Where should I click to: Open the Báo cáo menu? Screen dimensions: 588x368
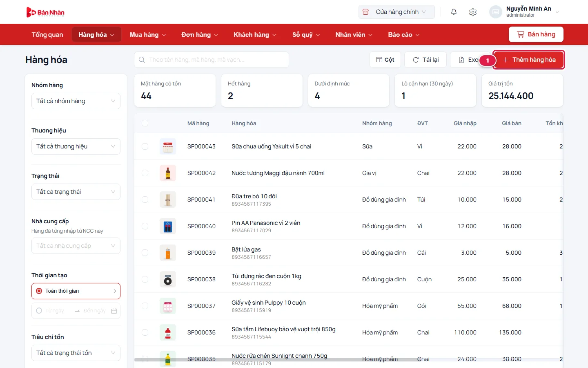coord(404,35)
